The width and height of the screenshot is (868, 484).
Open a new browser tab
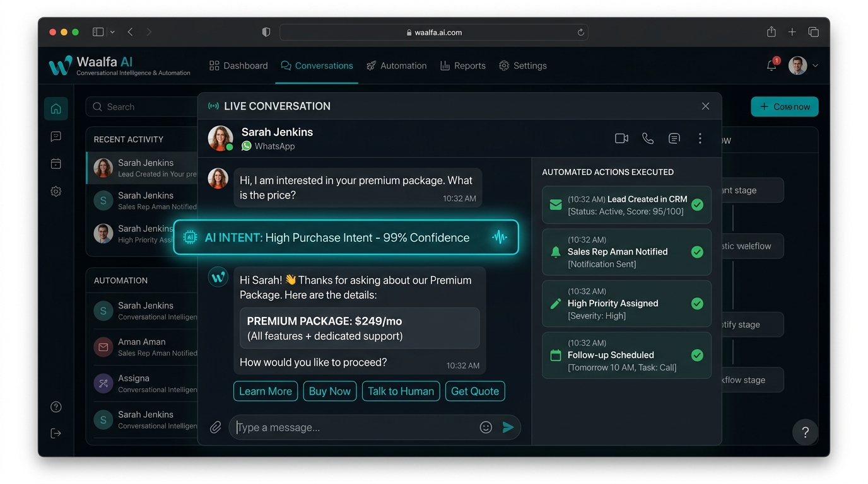(792, 32)
